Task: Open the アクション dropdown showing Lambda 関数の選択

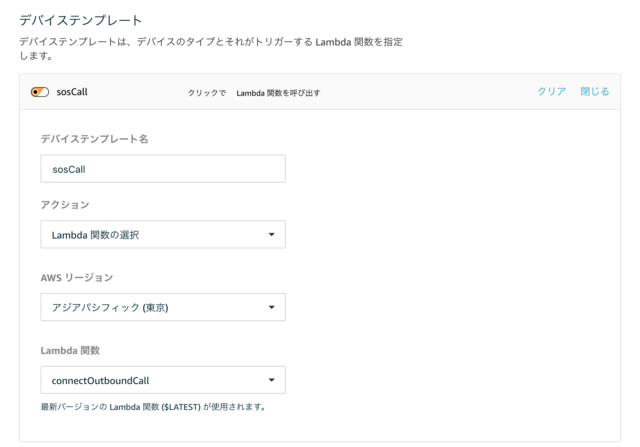Action: click(x=163, y=234)
